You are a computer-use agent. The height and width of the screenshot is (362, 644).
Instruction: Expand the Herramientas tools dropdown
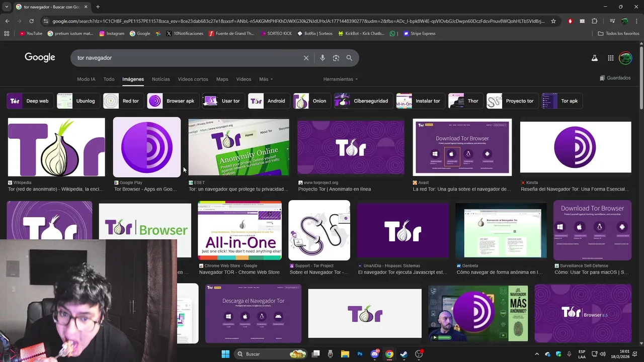click(341, 79)
